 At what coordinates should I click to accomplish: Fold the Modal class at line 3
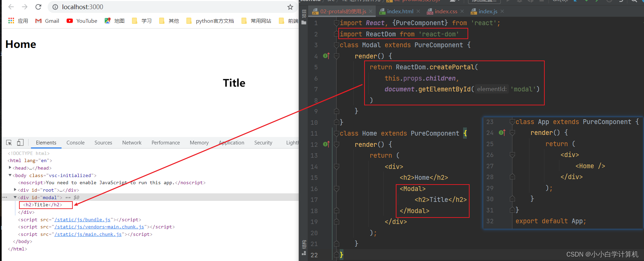[x=336, y=45]
